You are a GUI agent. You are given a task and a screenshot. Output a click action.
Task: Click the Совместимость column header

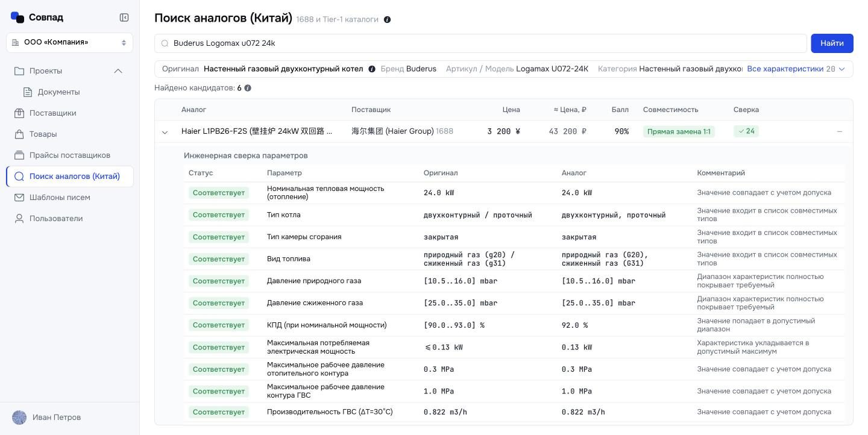(670, 110)
